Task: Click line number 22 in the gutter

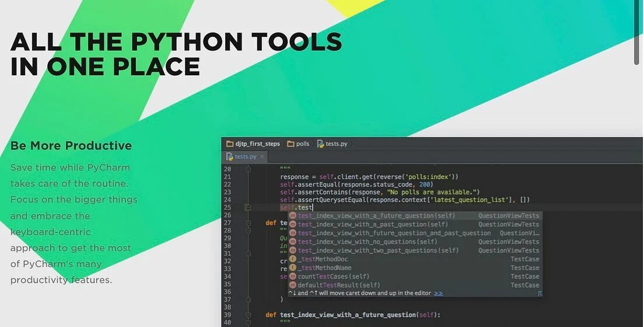Action: tap(227, 185)
